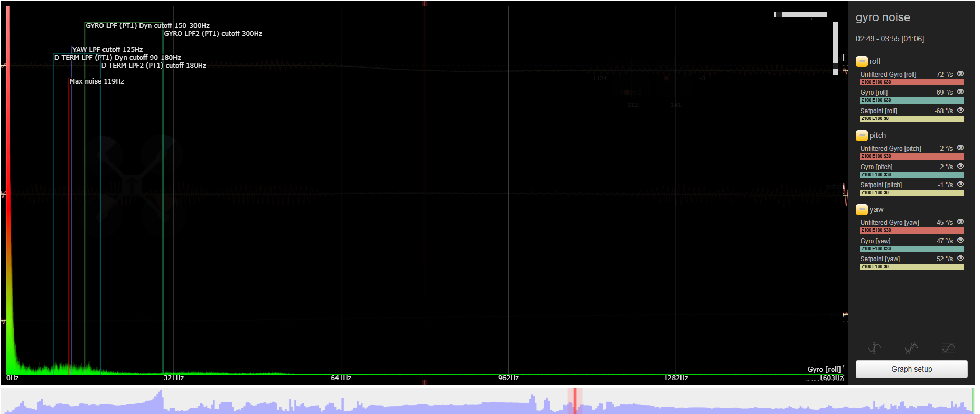Open the Graph setup dialog

click(x=911, y=369)
